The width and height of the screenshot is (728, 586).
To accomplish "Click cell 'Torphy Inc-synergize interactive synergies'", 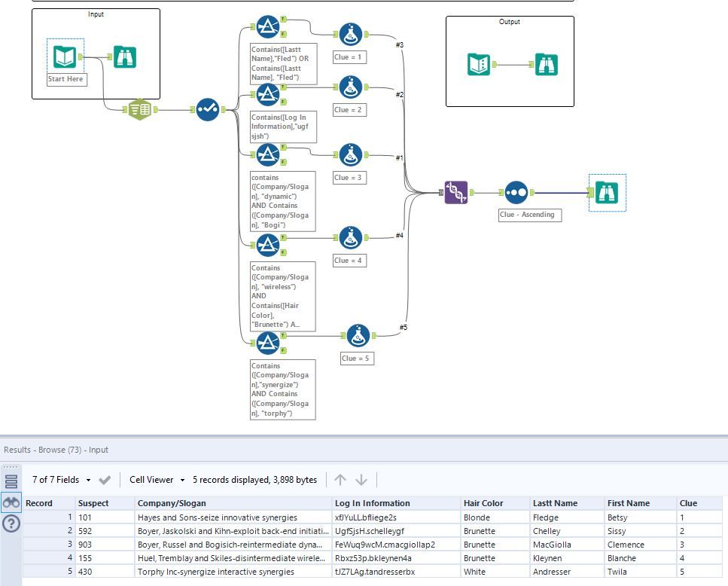I will [x=233, y=572].
